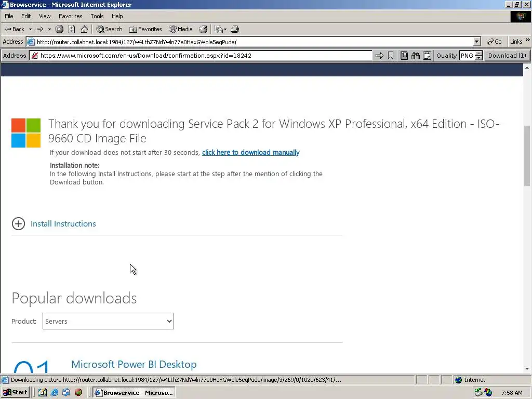Open the Back history dropdown arrow
This screenshot has width=532, height=399.
(30, 29)
